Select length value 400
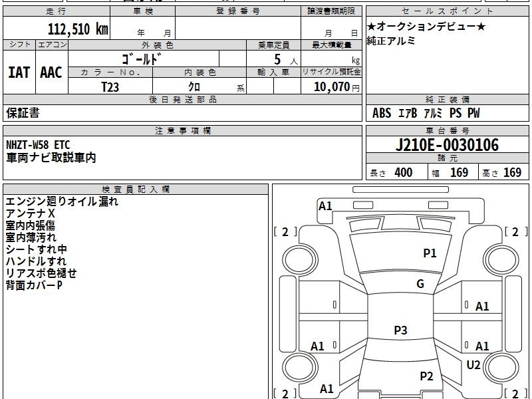Image resolution: width=532 pixels, height=399 pixels. [x=404, y=172]
